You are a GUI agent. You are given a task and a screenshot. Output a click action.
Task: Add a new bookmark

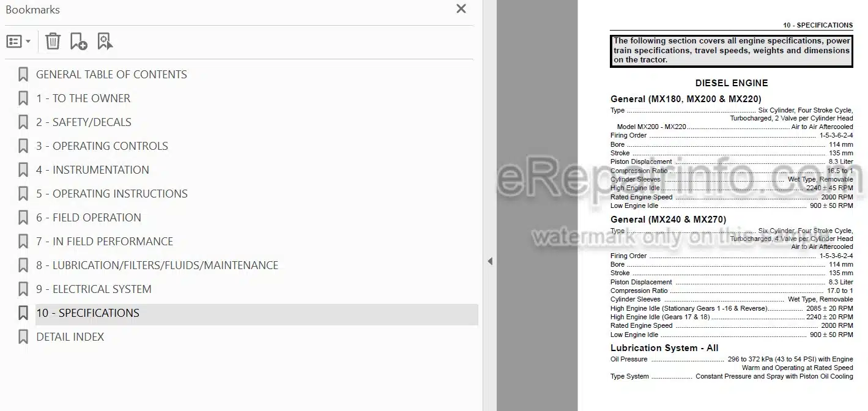(78, 42)
